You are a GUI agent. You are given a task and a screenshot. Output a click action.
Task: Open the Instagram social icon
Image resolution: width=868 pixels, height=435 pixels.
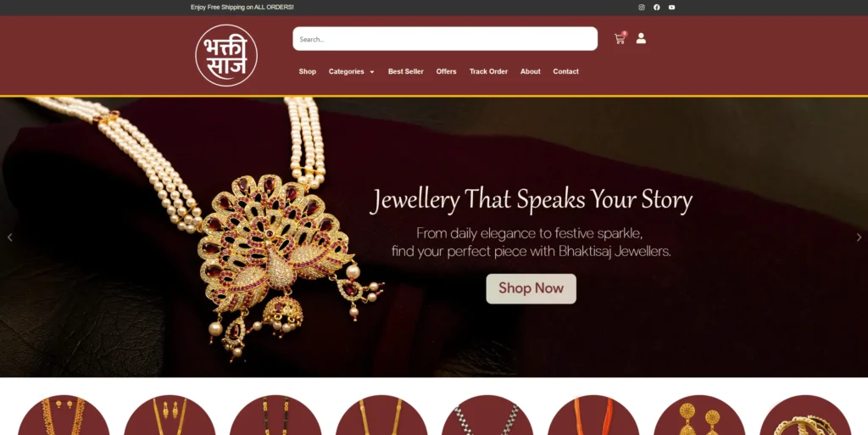click(642, 7)
